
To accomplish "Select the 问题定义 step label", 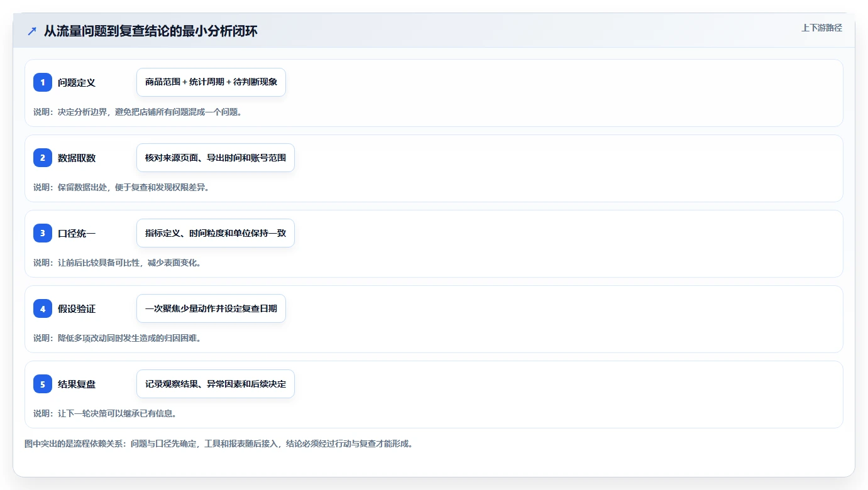I will (x=77, y=82).
